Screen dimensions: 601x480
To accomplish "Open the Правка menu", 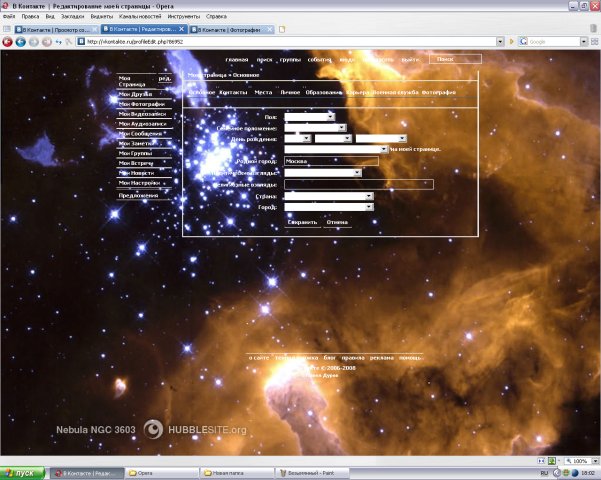I will pos(30,16).
